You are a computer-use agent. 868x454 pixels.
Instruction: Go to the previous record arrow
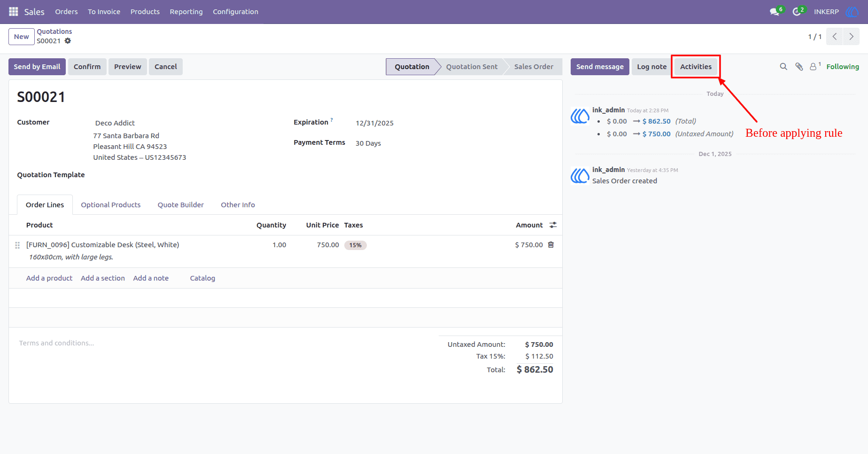pyautogui.click(x=835, y=37)
